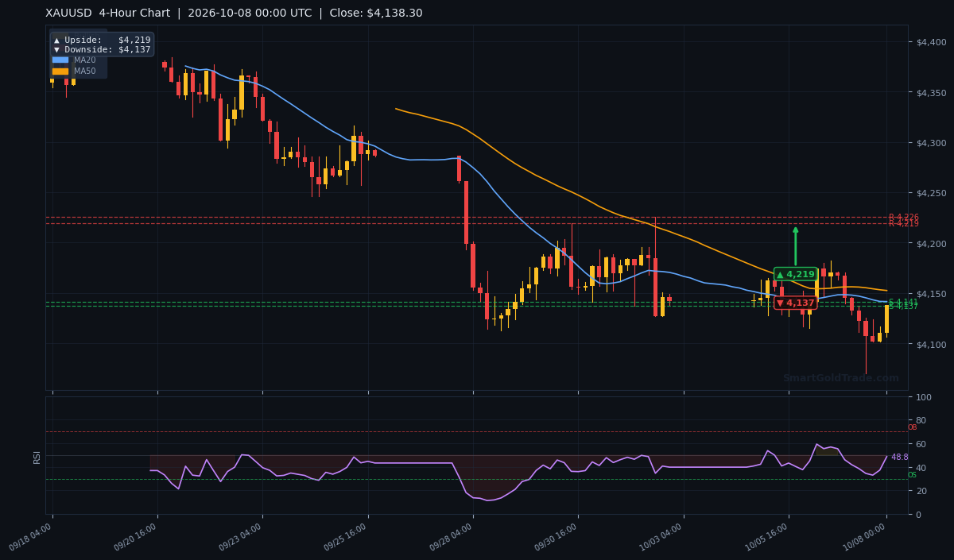Click the $4,300 price axis label

pos(932,143)
